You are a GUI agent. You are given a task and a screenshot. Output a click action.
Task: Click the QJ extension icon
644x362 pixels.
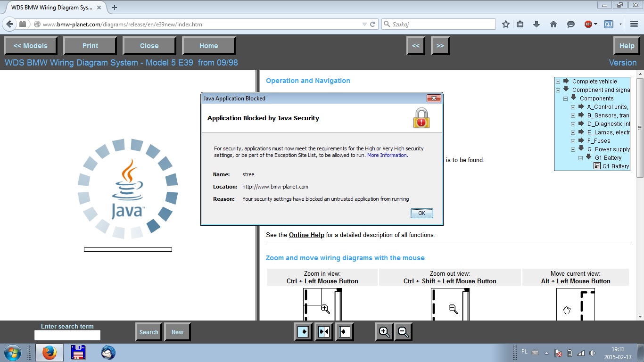tap(609, 24)
